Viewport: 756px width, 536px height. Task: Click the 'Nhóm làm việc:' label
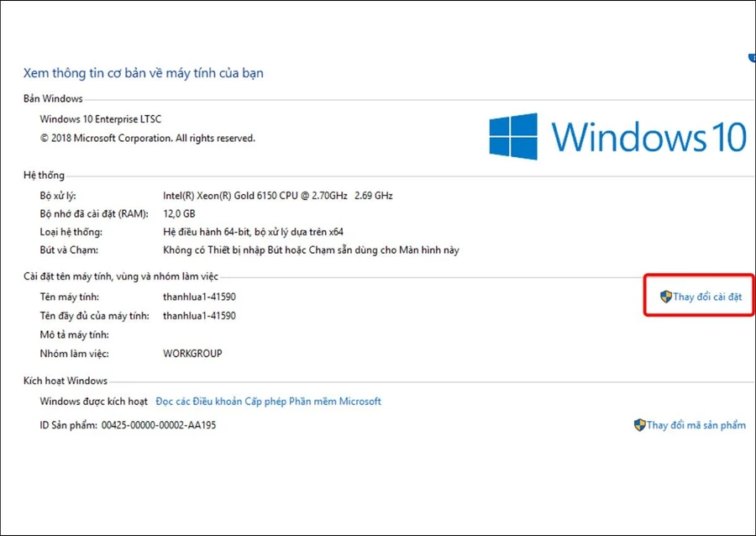coord(74,354)
